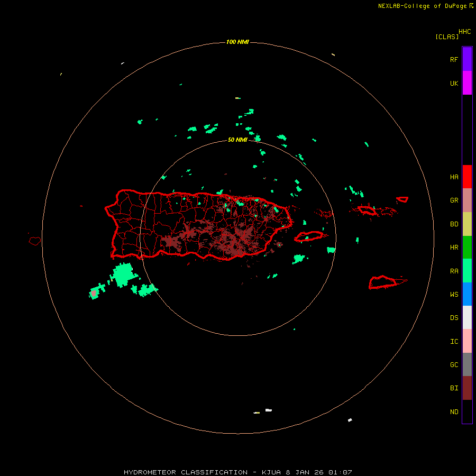The height and width of the screenshot is (476, 476).
Task: Click the RF purple legend swatch
Action: tap(467, 59)
